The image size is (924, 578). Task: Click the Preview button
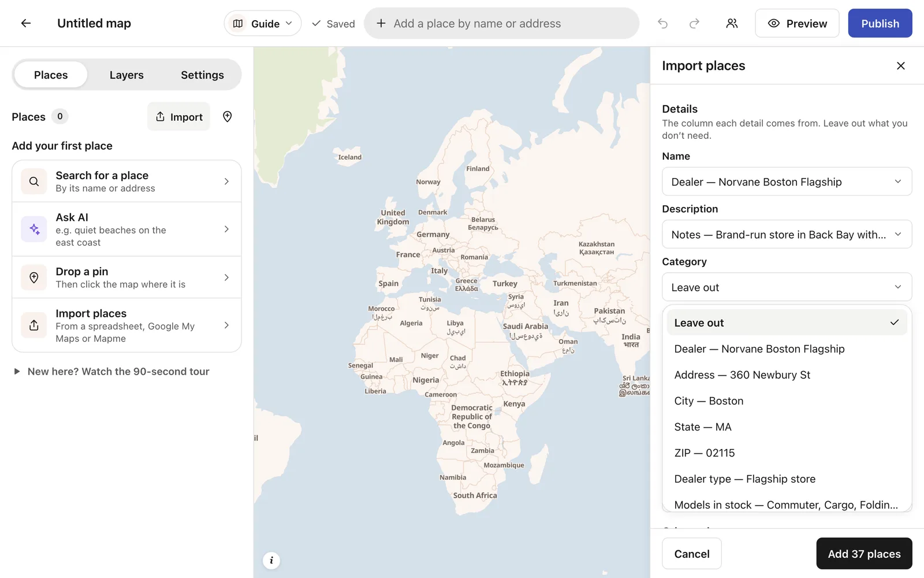[797, 23]
